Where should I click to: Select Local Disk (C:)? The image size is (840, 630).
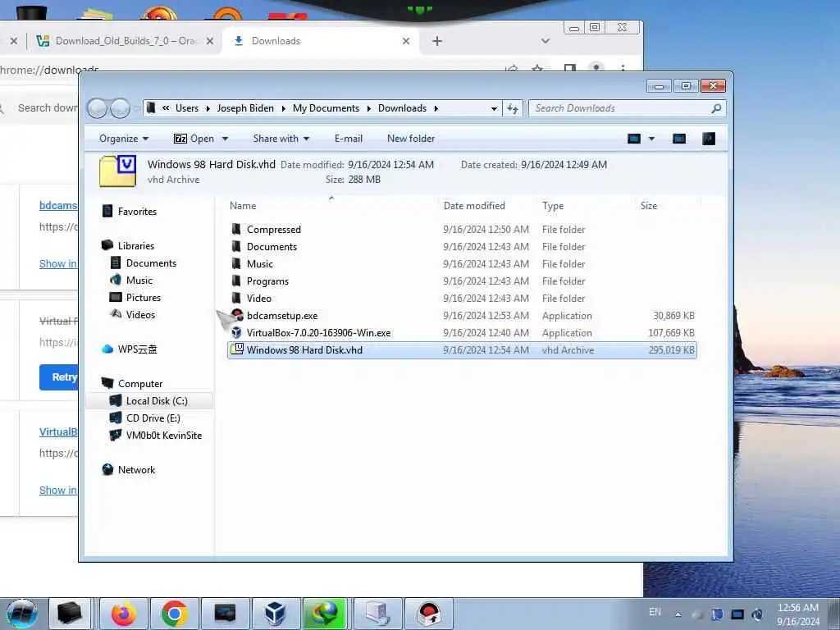pos(157,401)
